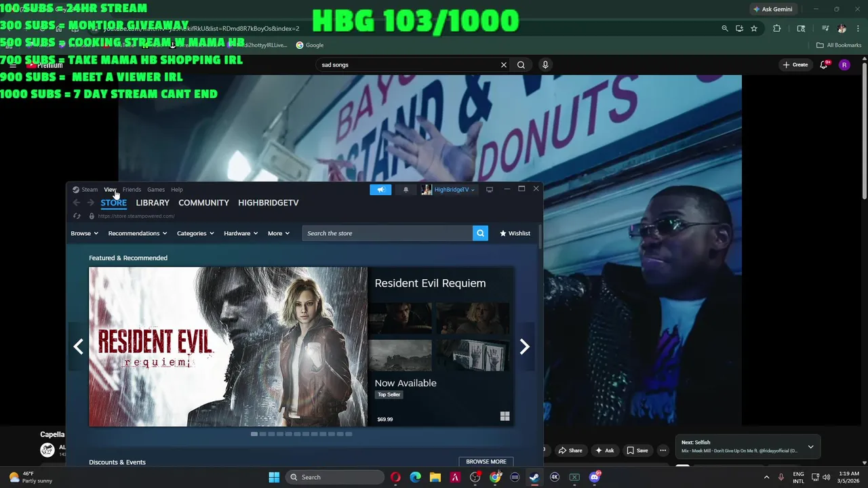The width and height of the screenshot is (868, 488).
Task: Open Steam notifications bell
Action: [406, 190]
